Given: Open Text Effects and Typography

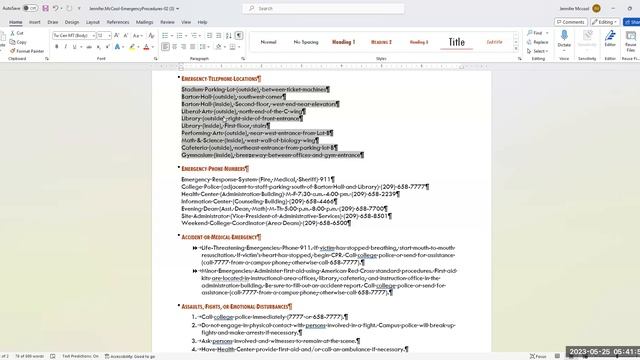Looking at the screenshot, I should tap(118, 47).
